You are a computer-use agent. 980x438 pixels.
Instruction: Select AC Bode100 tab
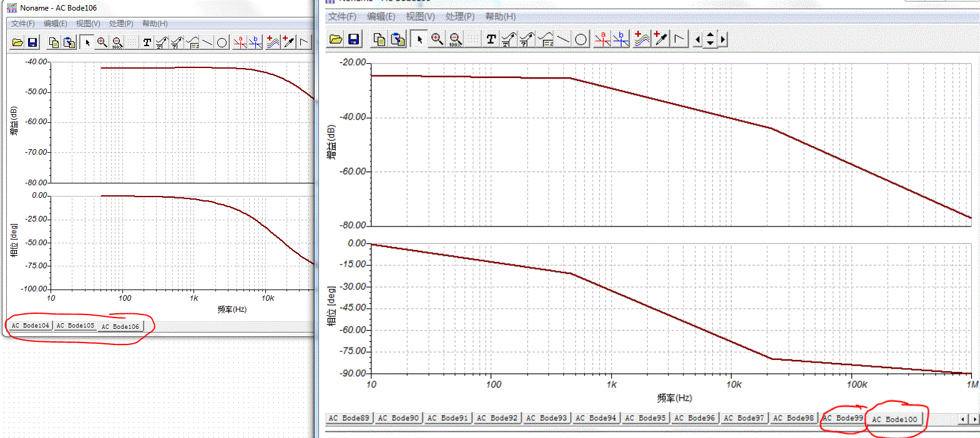894,419
